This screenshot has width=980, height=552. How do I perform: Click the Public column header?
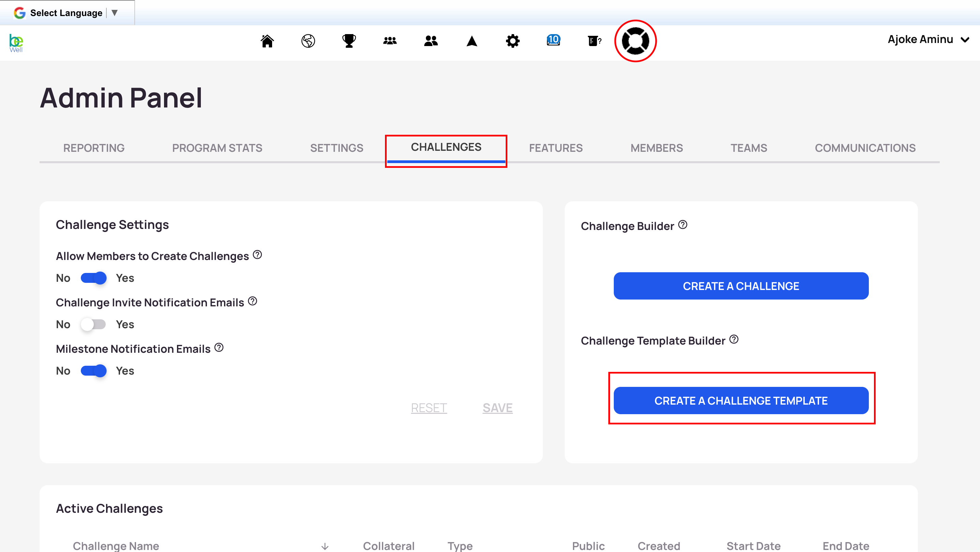[x=588, y=546]
